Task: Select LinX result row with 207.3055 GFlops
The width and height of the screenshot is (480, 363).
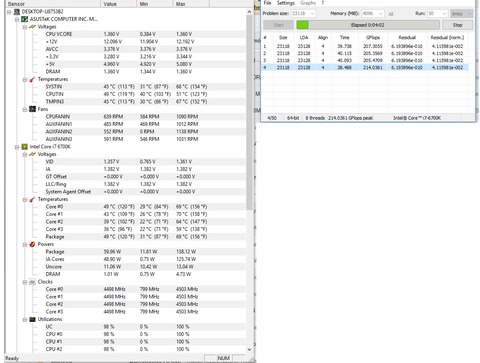Action: pos(365,46)
